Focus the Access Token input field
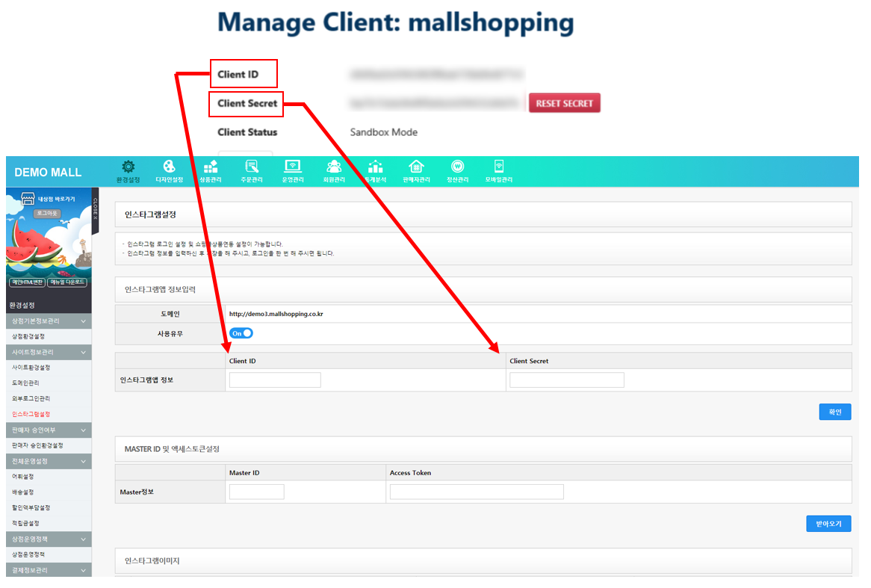This screenshot has width=871, height=588. [x=477, y=492]
